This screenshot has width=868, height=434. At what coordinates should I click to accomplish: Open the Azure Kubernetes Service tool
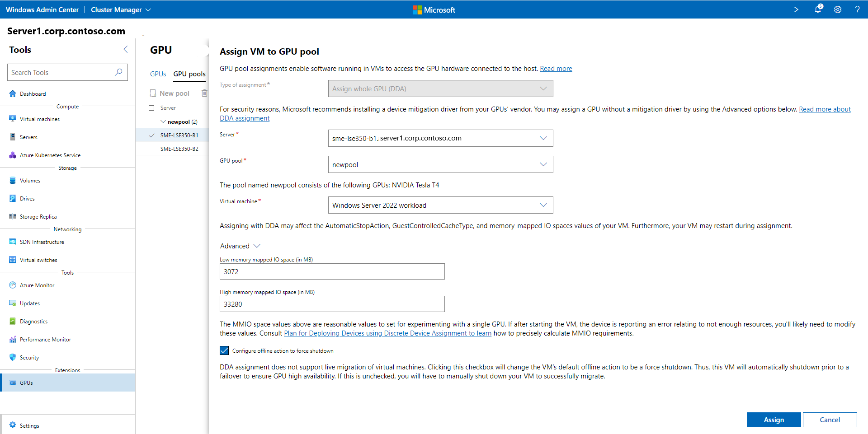point(50,155)
